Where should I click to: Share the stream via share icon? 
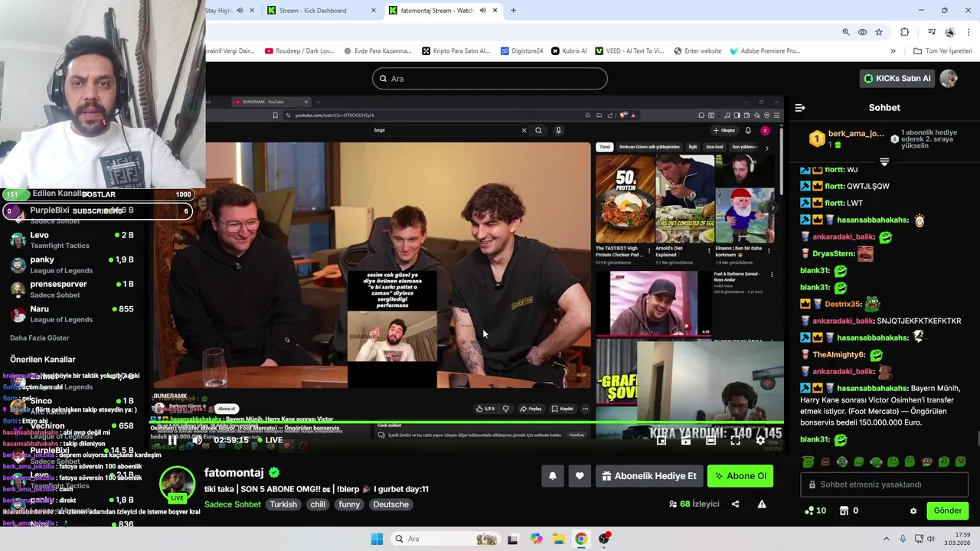(736, 504)
